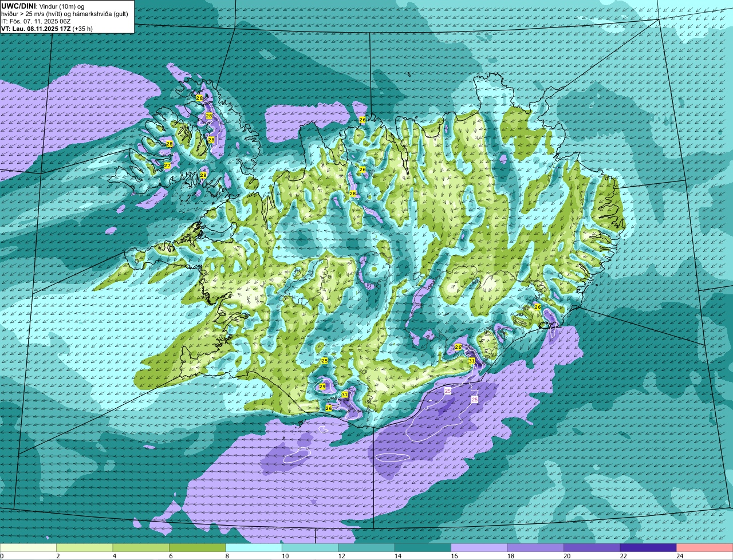Click the line 'hviður > 25 m/s (hvítt) og hámarkshviða (gult)'

65,14
